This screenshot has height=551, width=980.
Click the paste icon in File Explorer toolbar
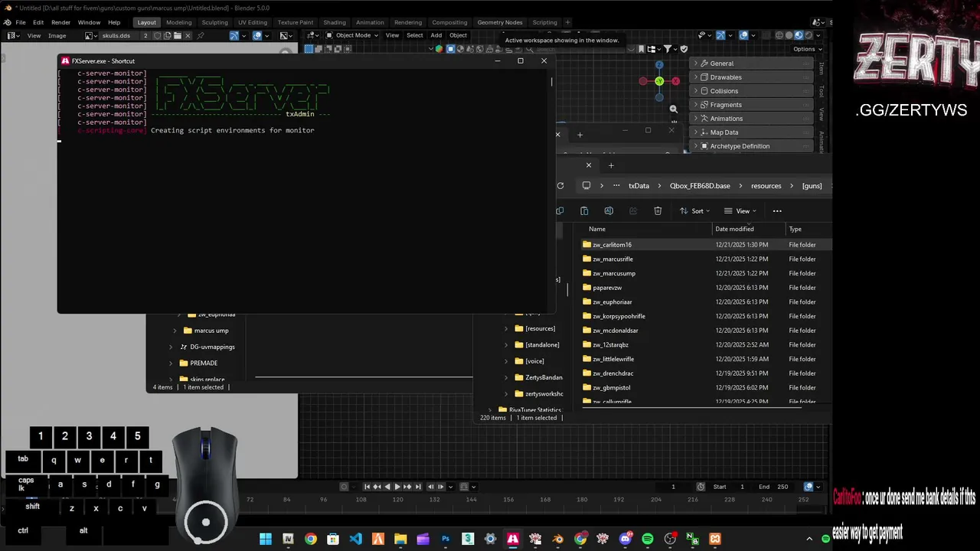point(584,210)
